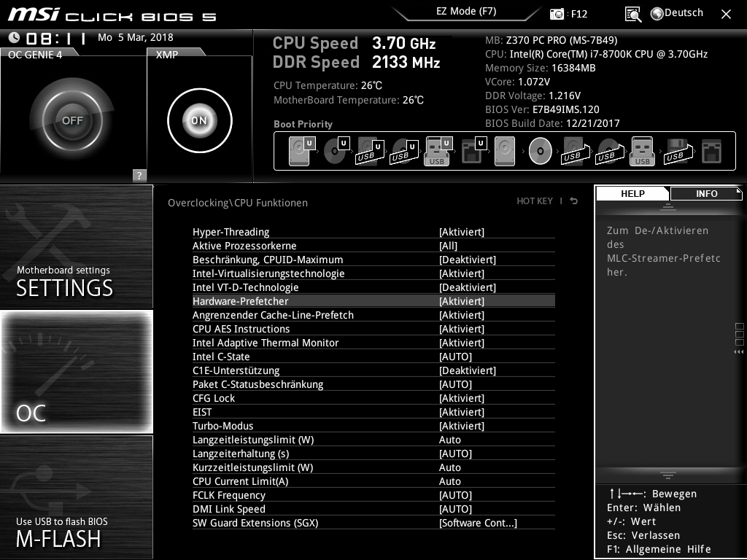Select the UEFI optical disc boot device
The height and width of the screenshot is (560, 747).
tap(336, 151)
